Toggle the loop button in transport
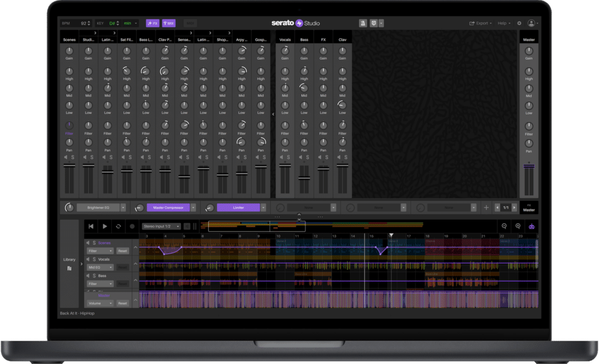This screenshot has height=364, width=599. coord(118,226)
